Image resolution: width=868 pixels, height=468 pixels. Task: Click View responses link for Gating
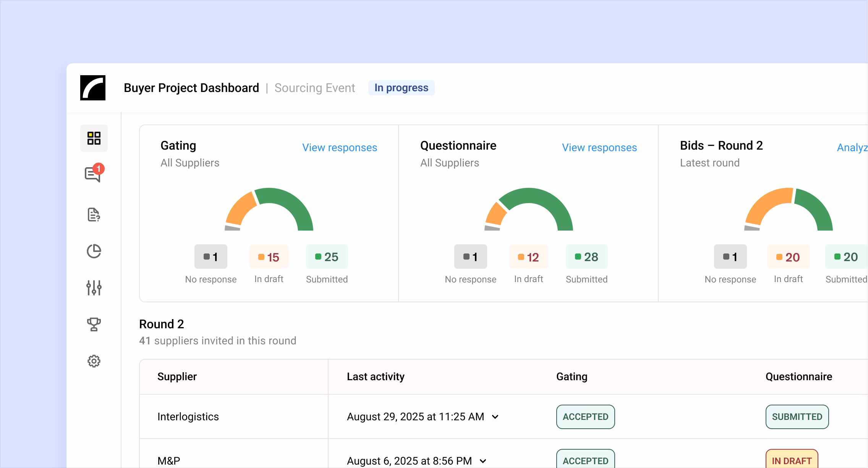coord(339,148)
